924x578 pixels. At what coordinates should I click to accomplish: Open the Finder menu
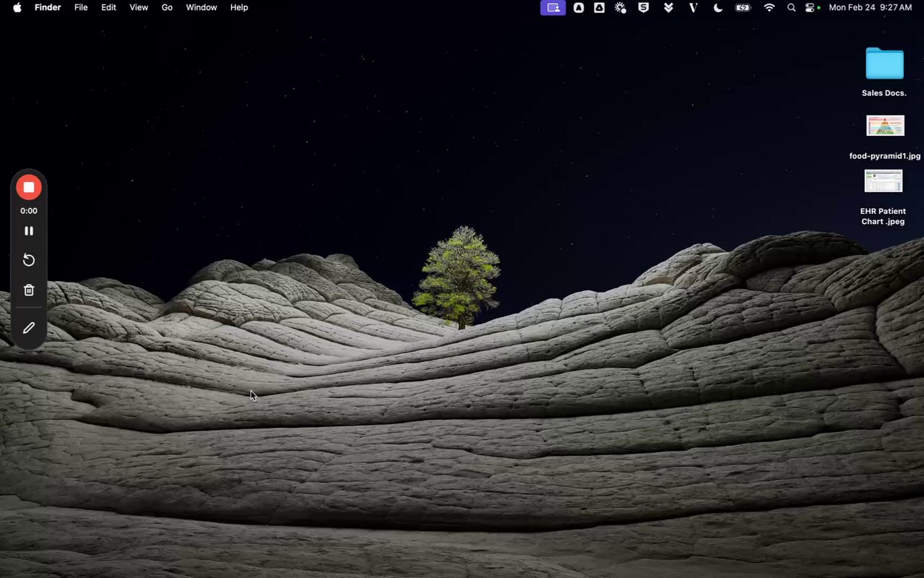click(x=48, y=7)
